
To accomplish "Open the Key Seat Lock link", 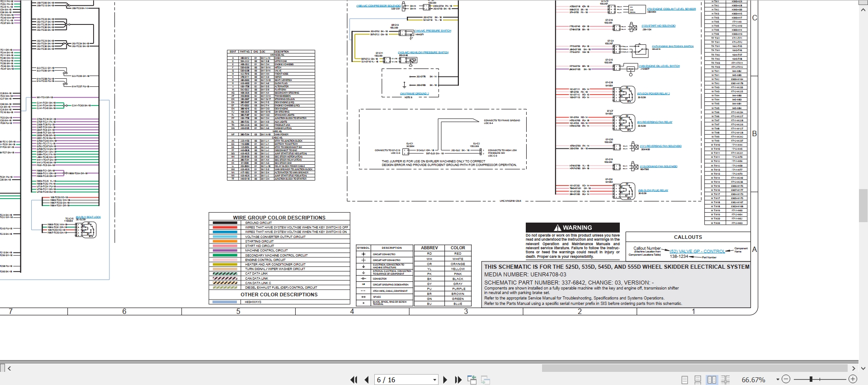I will pyautogui.click(x=88, y=217).
